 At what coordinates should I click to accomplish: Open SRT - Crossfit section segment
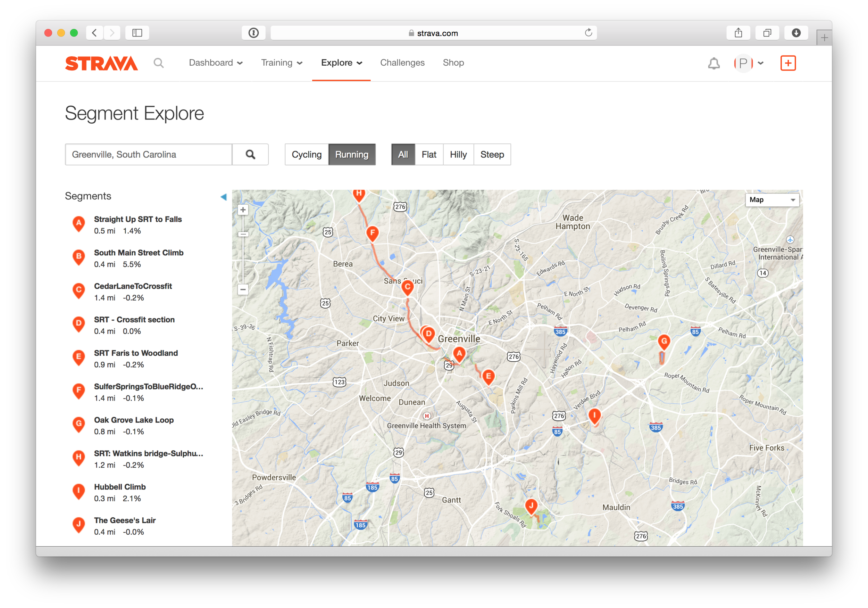134,320
